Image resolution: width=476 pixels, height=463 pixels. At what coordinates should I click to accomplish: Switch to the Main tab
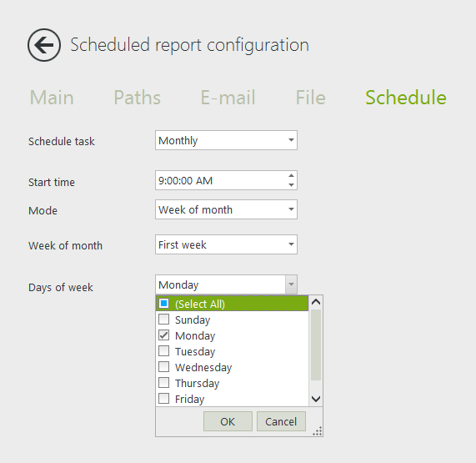click(x=52, y=98)
